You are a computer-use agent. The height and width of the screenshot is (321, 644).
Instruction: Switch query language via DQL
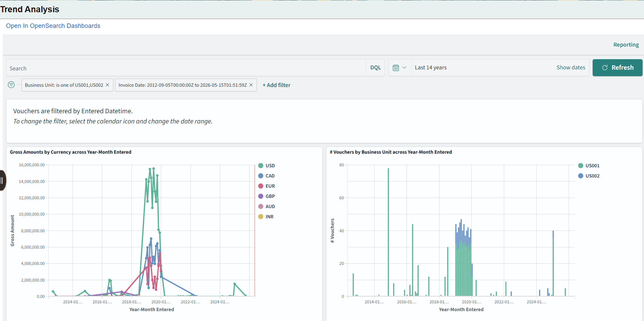(375, 68)
